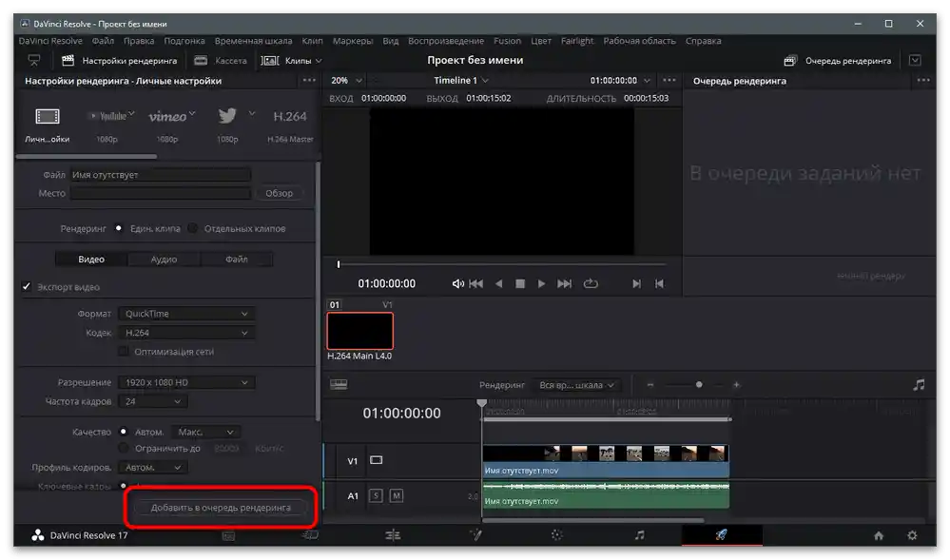Click the Tape (Кассета) icon
Image resolution: width=950 pixels, height=560 pixels.
point(201,61)
